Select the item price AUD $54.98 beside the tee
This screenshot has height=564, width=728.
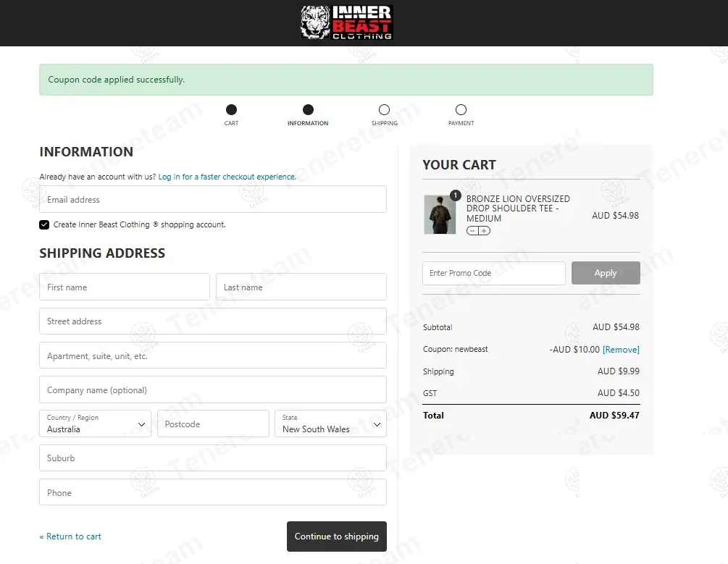click(x=615, y=215)
